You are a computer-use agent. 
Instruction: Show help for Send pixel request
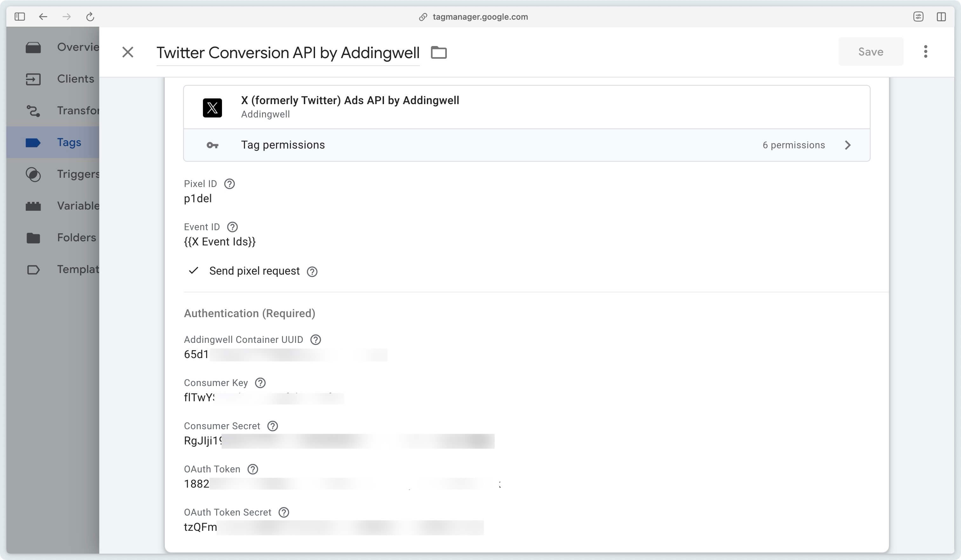tap(312, 271)
